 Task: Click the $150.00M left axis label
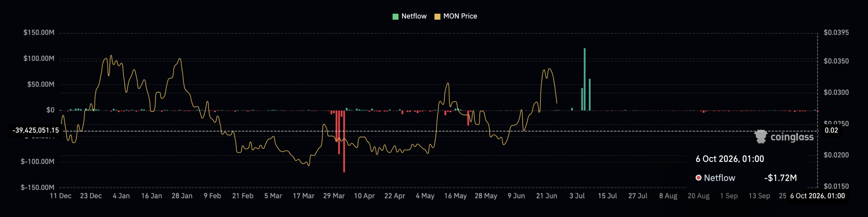tap(39, 33)
